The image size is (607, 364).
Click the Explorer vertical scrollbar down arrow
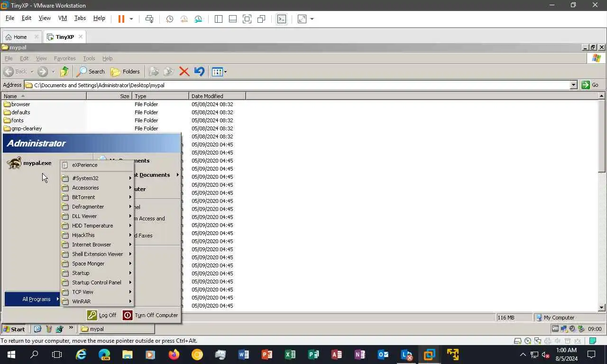click(x=602, y=308)
